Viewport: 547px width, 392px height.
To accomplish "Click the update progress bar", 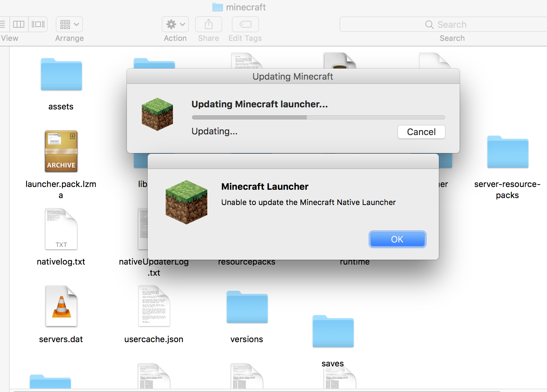I will pos(318,117).
